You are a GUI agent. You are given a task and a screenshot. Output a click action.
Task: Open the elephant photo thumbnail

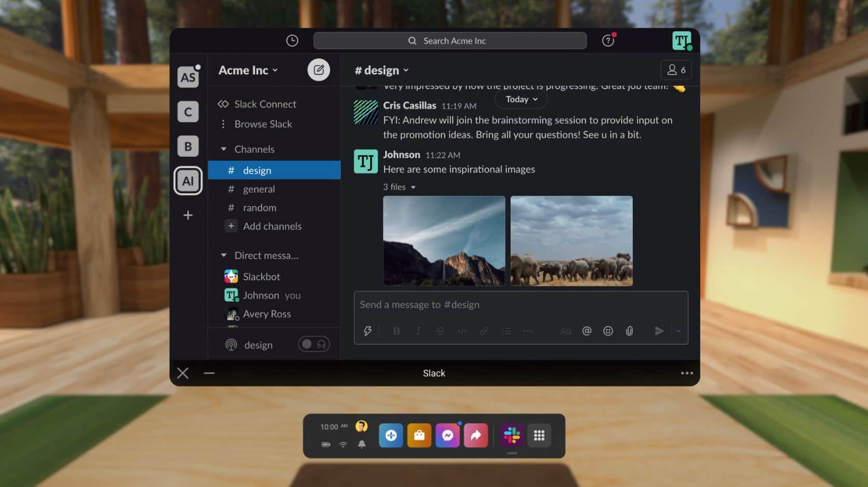[x=571, y=240]
